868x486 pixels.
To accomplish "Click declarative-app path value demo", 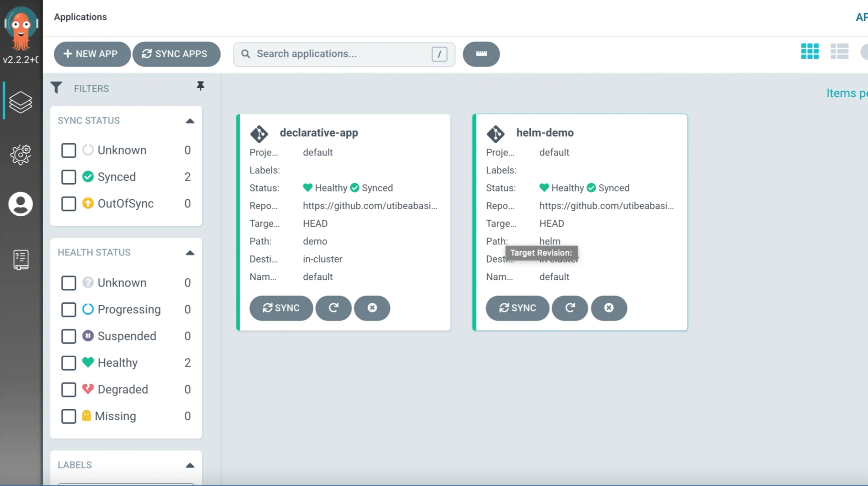I will tap(315, 241).
